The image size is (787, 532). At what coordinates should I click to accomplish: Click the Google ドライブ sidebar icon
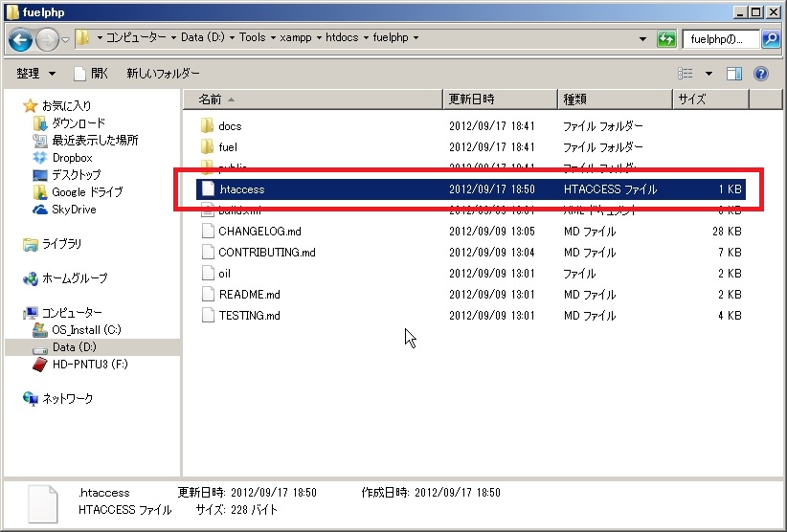39,191
